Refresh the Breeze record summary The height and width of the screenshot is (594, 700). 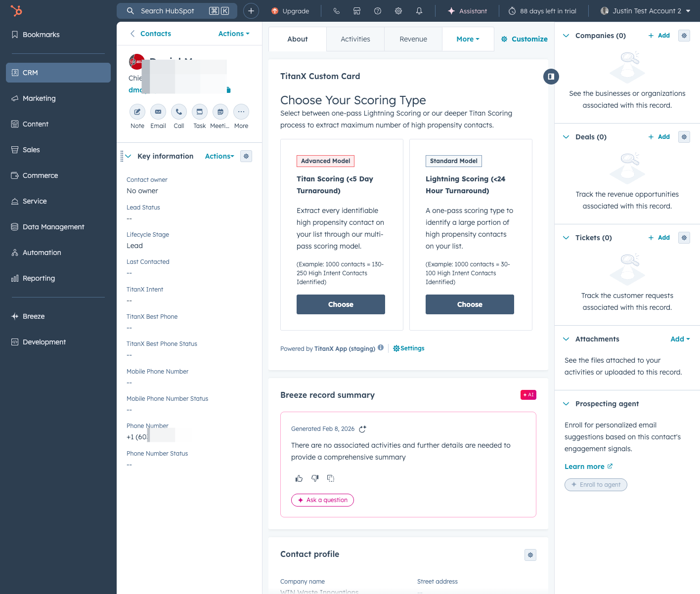coord(362,429)
